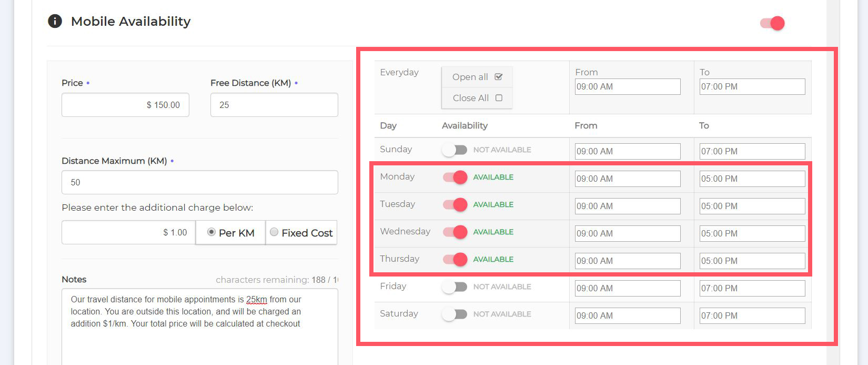Choose the Fixed Cost radio option
The height and width of the screenshot is (365, 868).
(274, 232)
